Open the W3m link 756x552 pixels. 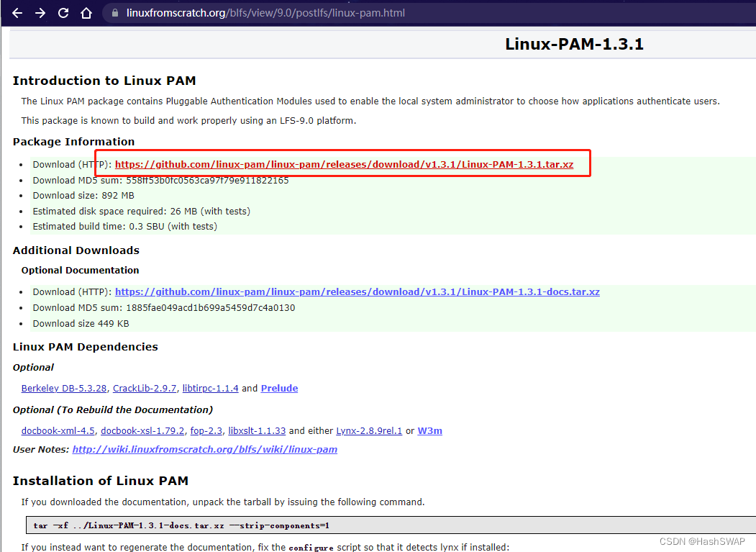pyautogui.click(x=429, y=431)
